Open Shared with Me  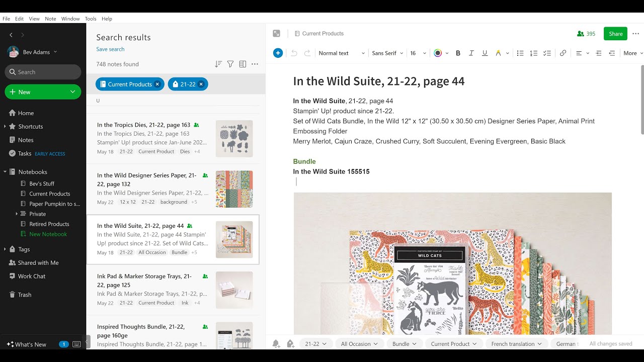38,263
